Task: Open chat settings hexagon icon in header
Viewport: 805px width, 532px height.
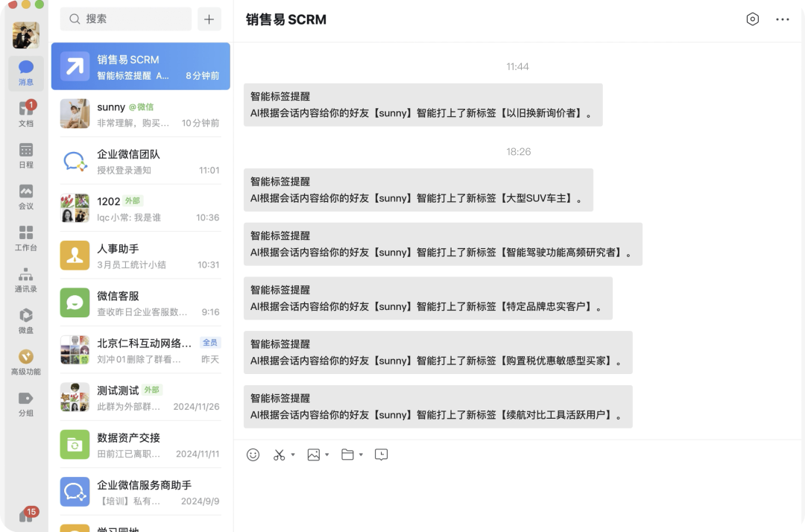Action: click(x=753, y=19)
